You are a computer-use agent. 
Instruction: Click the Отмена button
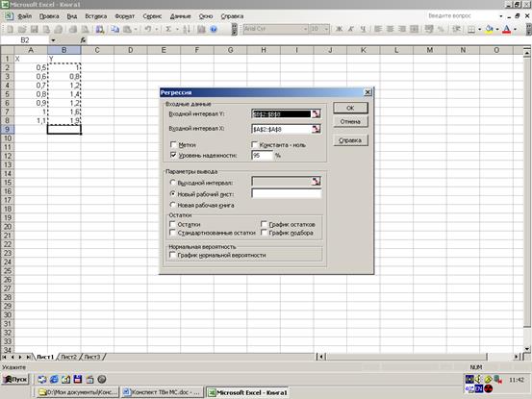pos(350,121)
